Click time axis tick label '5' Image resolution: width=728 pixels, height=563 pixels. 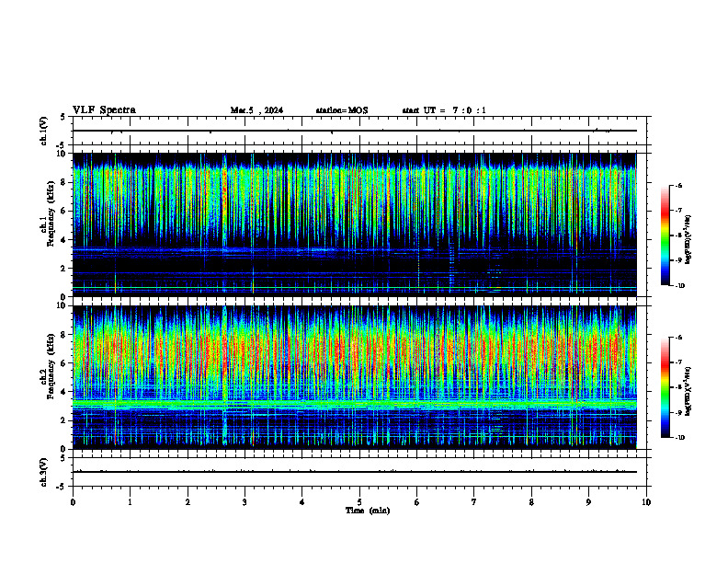(x=359, y=502)
